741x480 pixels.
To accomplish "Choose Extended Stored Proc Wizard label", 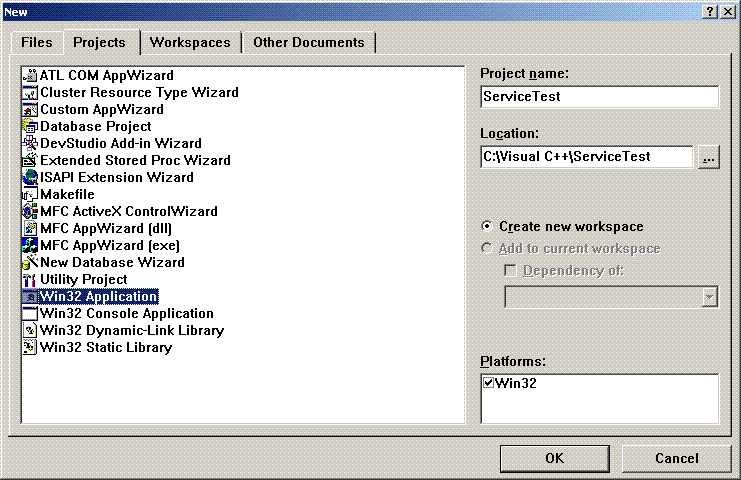I will pos(136,161).
